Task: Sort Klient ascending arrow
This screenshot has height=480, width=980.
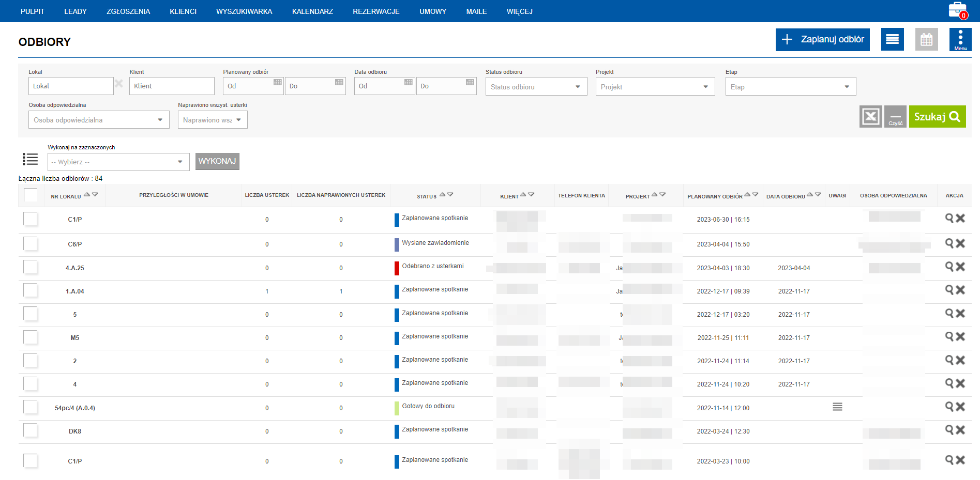Action: (x=523, y=195)
